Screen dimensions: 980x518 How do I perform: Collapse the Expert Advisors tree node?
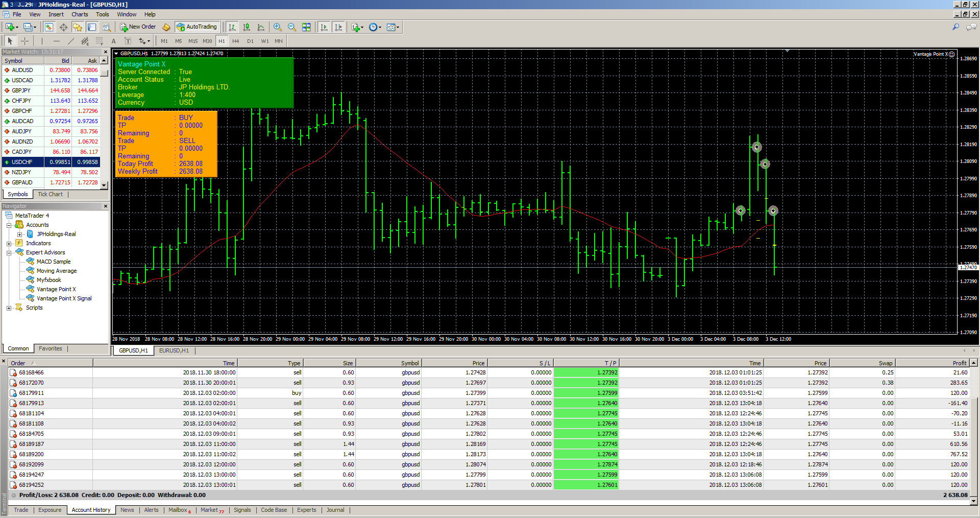pyautogui.click(x=9, y=253)
